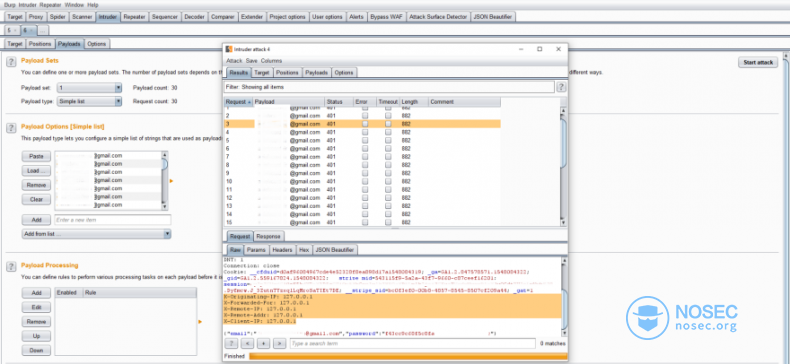The height and width of the screenshot is (364, 790).
Task: Open the Filter: Showing all items bar
Action: (389, 87)
